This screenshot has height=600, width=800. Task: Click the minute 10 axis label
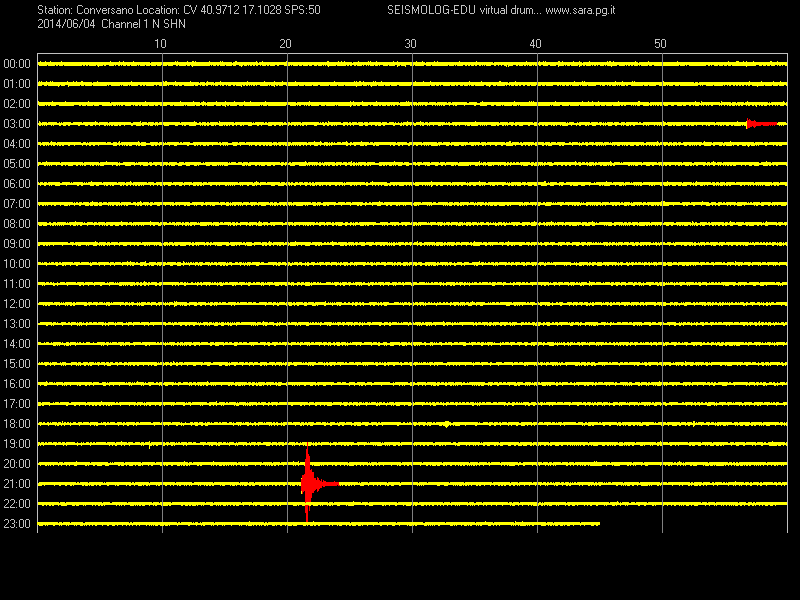click(160, 44)
